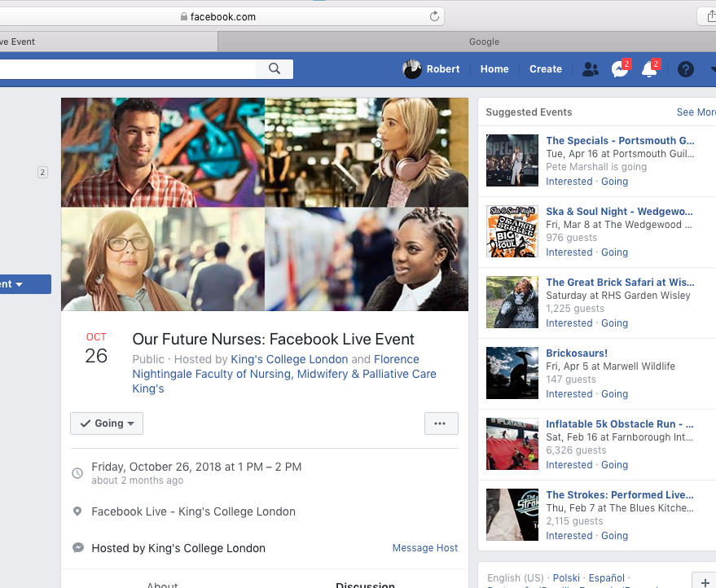Mark Interested for The Strokes event
Viewport: 716px width, 588px height.
569,535
